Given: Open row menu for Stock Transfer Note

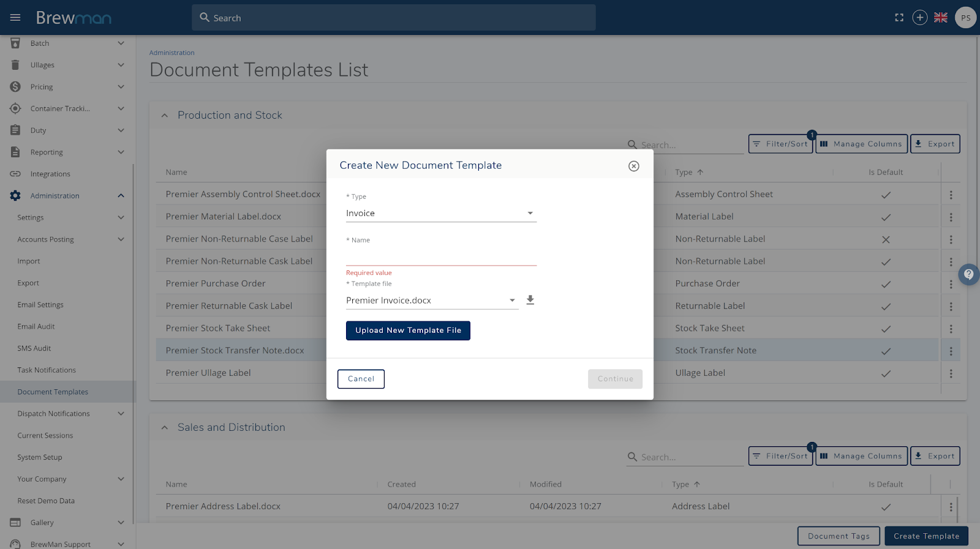Looking at the screenshot, I should pos(951,351).
